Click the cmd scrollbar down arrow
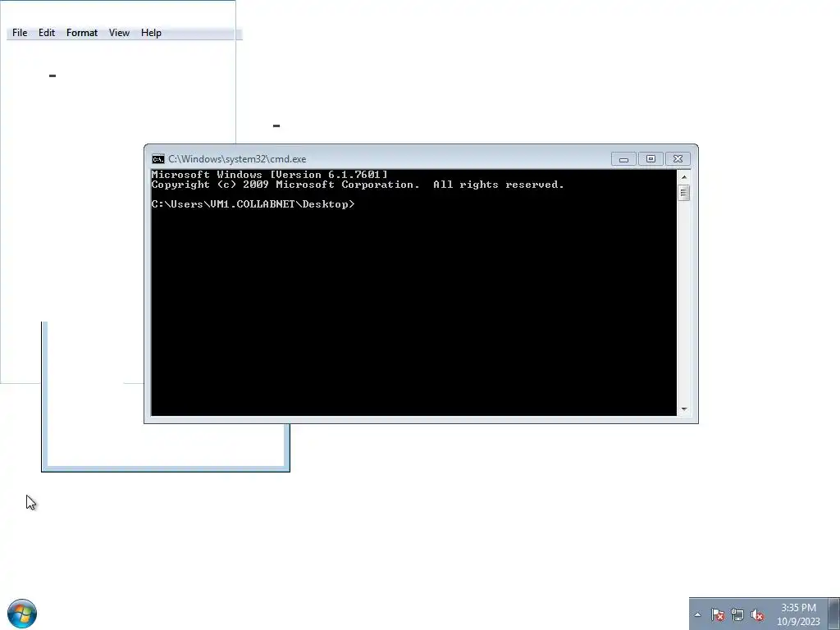This screenshot has width=840, height=630. (684, 409)
